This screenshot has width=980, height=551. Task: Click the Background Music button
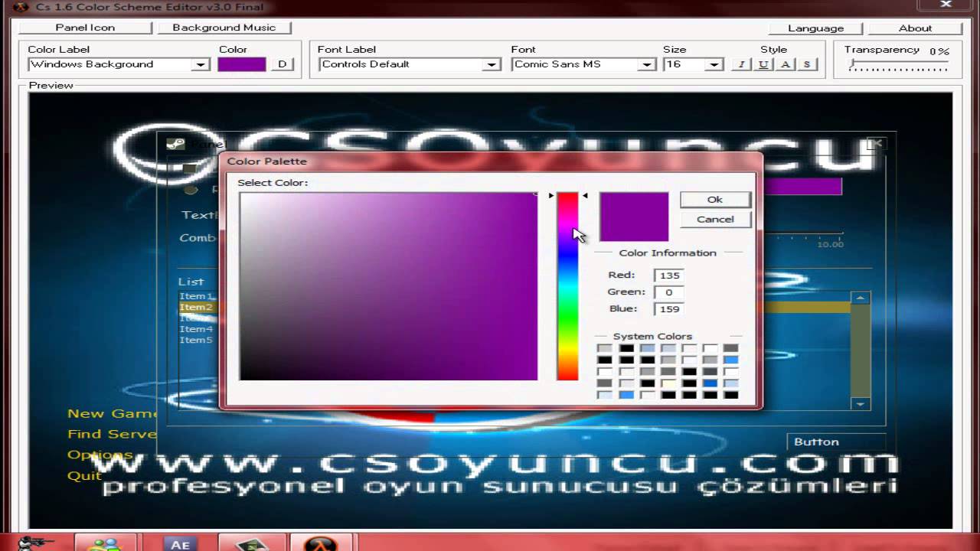point(224,28)
